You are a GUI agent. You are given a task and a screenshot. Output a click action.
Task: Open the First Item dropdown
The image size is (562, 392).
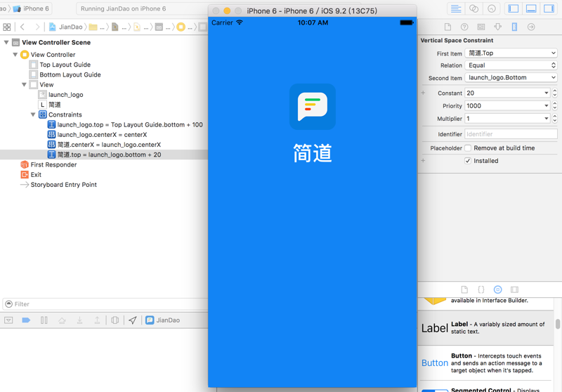click(x=511, y=53)
